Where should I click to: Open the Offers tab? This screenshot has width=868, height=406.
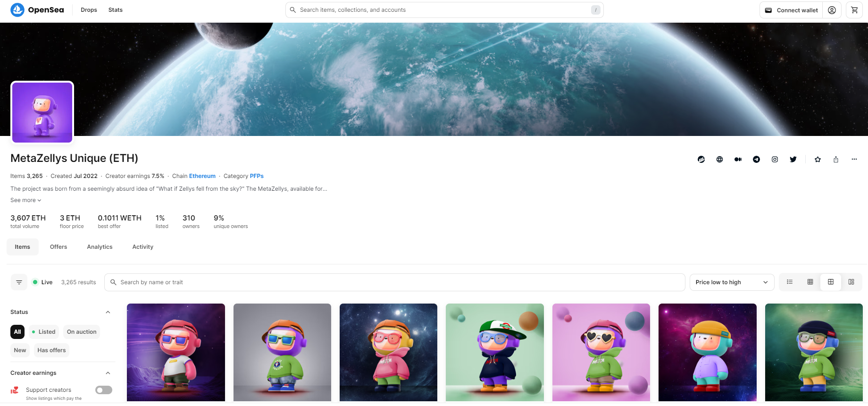point(58,247)
